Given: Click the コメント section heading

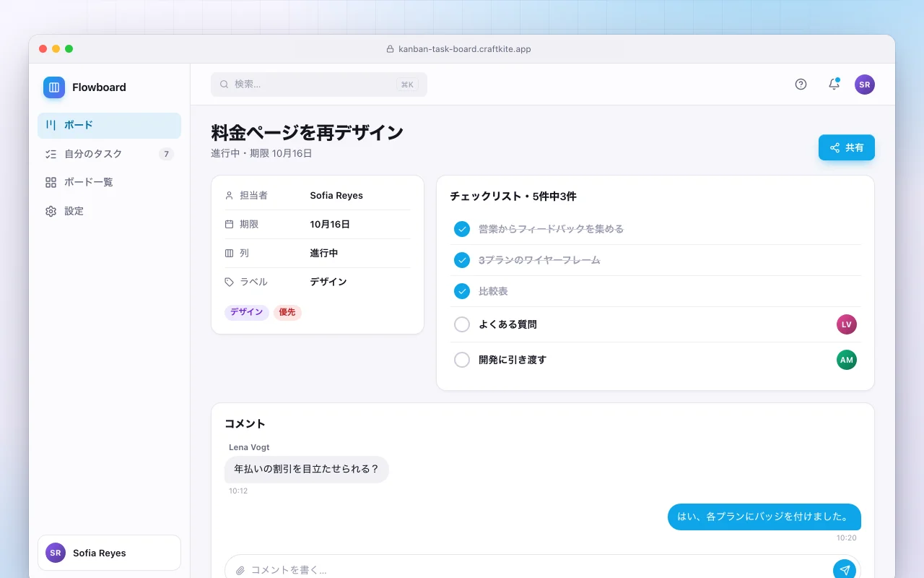Looking at the screenshot, I should [x=245, y=424].
